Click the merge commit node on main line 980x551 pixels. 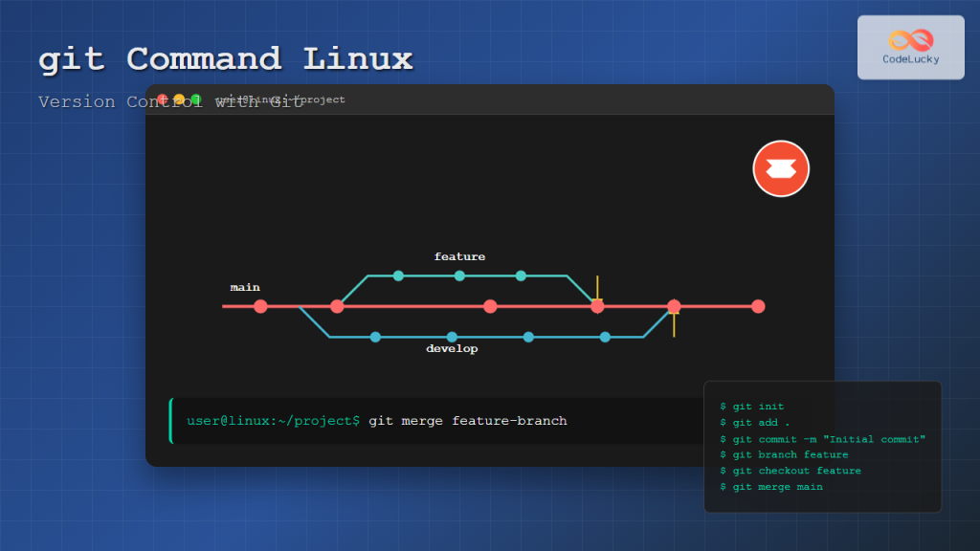tap(596, 306)
